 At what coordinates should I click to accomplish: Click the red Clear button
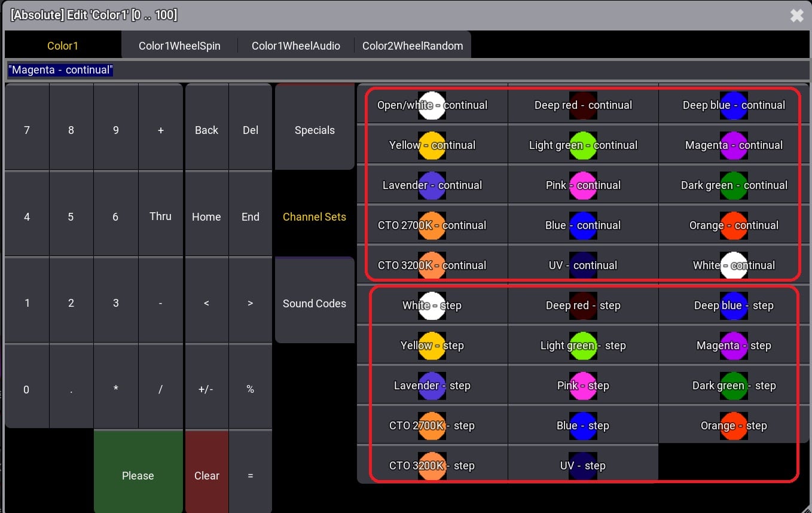tap(206, 475)
